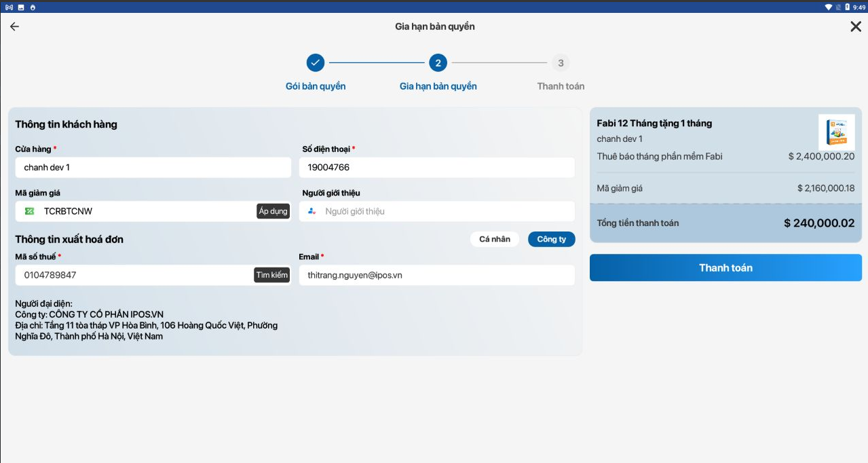
Task: Click the Email input field
Action: [436, 275]
